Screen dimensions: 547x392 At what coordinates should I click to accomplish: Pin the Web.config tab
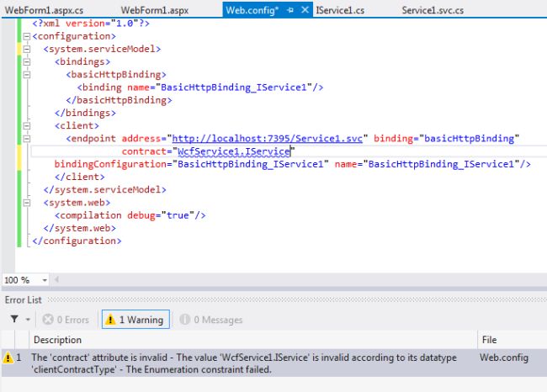[289, 10]
